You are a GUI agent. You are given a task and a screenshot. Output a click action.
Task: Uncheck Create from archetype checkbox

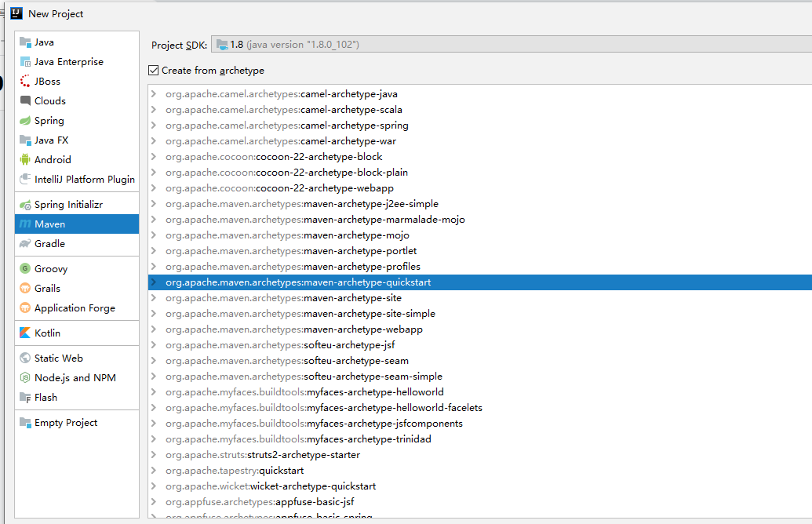point(153,70)
